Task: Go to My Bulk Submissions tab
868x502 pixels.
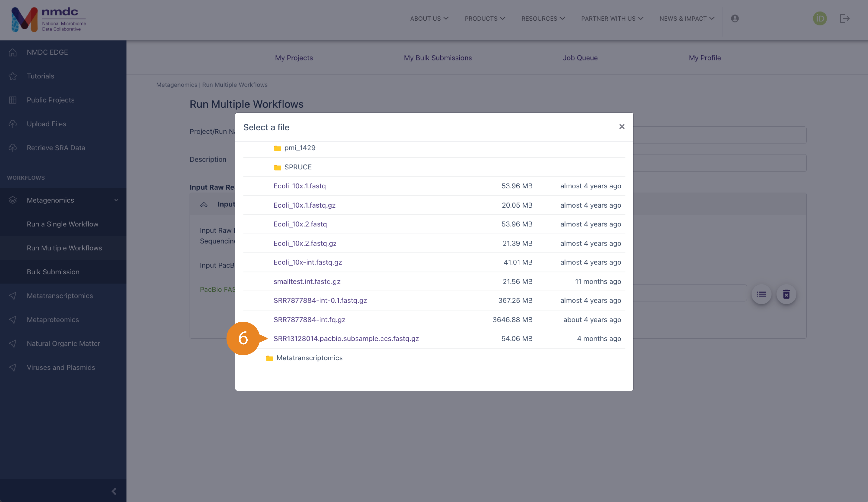Action: 437,58
